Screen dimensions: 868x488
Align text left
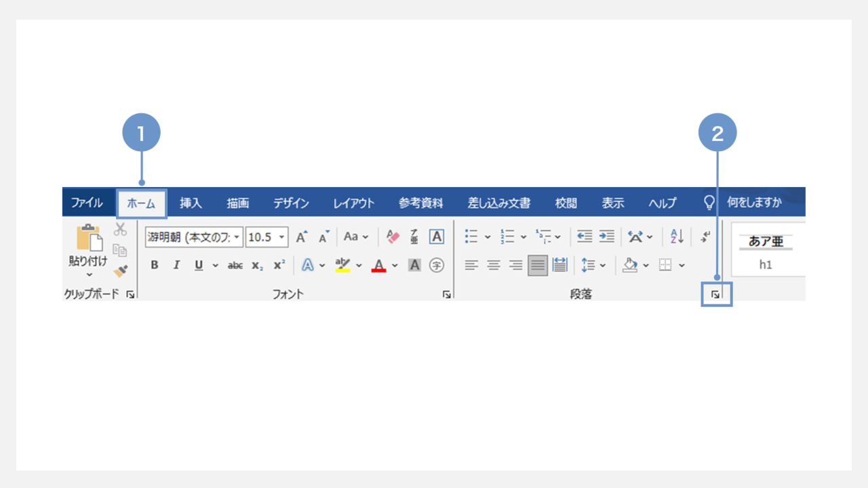coord(471,265)
